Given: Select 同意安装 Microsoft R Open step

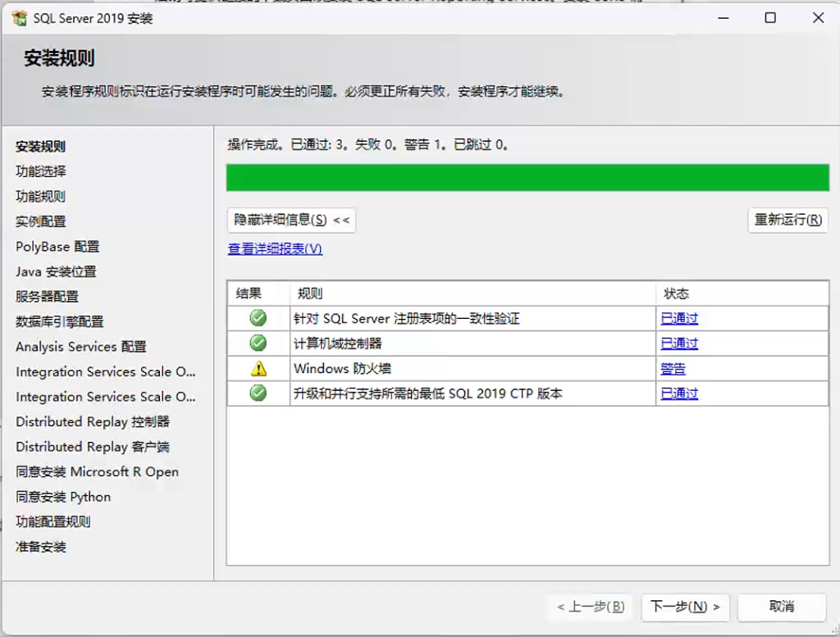Looking at the screenshot, I should coord(97,472).
